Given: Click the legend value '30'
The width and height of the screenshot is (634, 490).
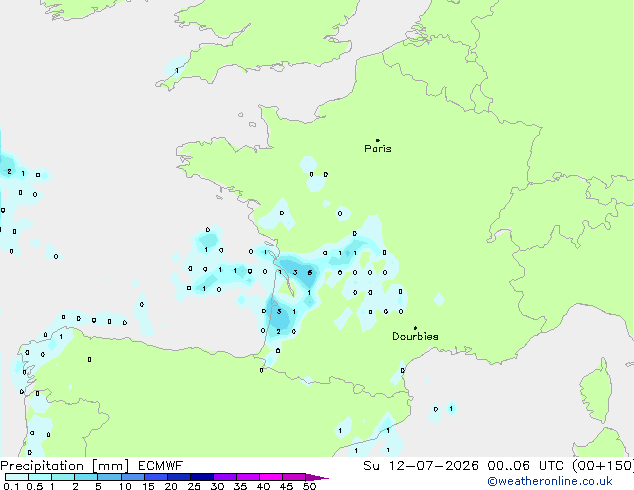Looking at the screenshot, I should pyautogui.click(x=217, y=486).
